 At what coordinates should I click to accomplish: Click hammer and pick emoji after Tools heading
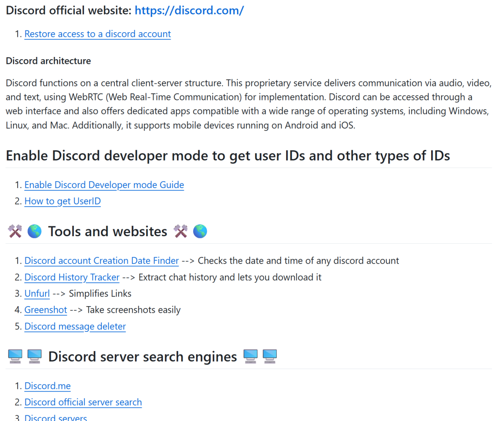[181, 232]
